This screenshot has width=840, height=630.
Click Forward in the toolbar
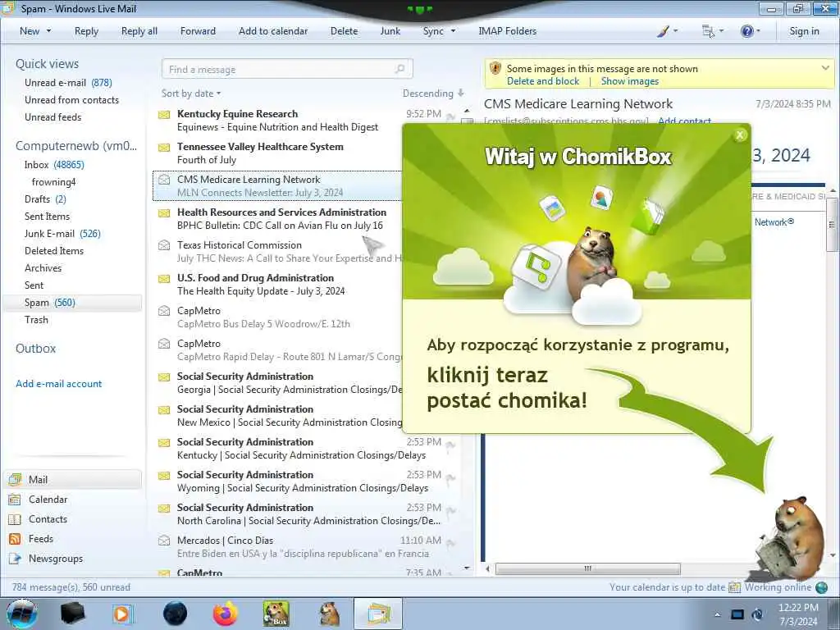(x=198, y=31)
